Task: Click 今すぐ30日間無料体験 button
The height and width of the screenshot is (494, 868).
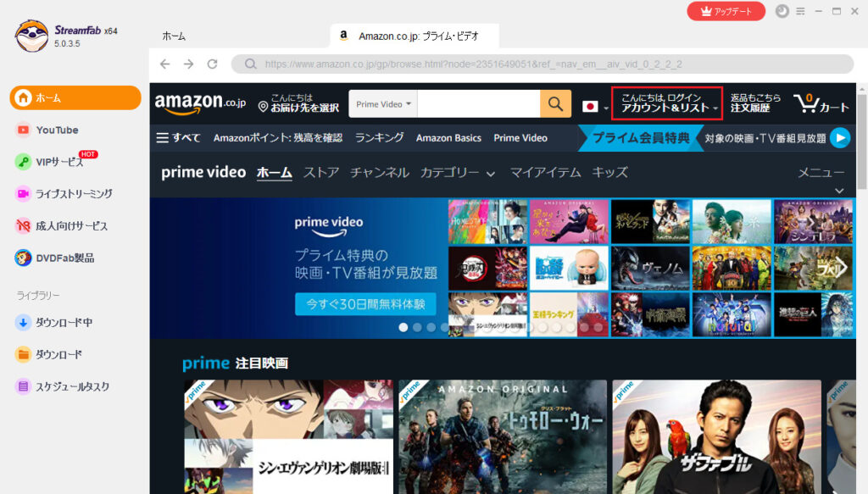Action: (365, 303)
